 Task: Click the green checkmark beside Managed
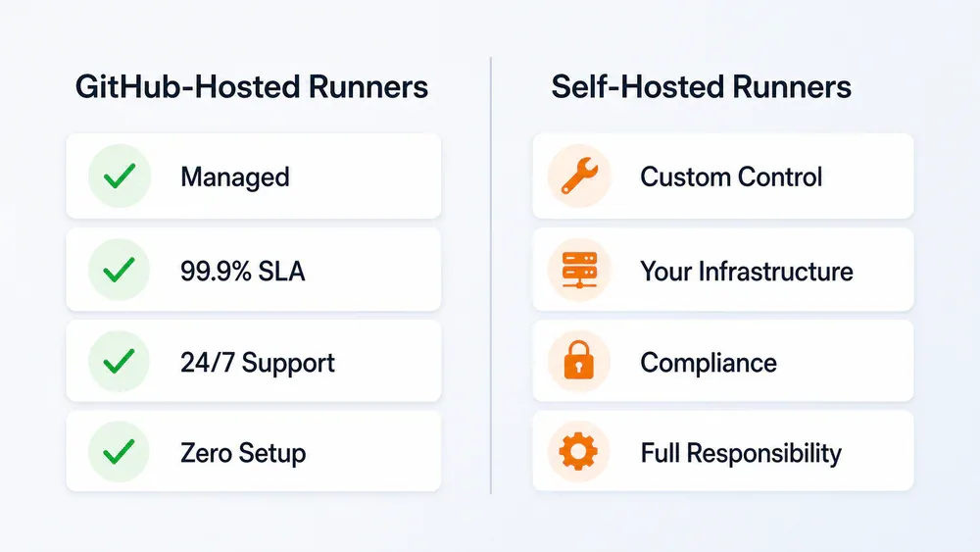coord(120,176)
